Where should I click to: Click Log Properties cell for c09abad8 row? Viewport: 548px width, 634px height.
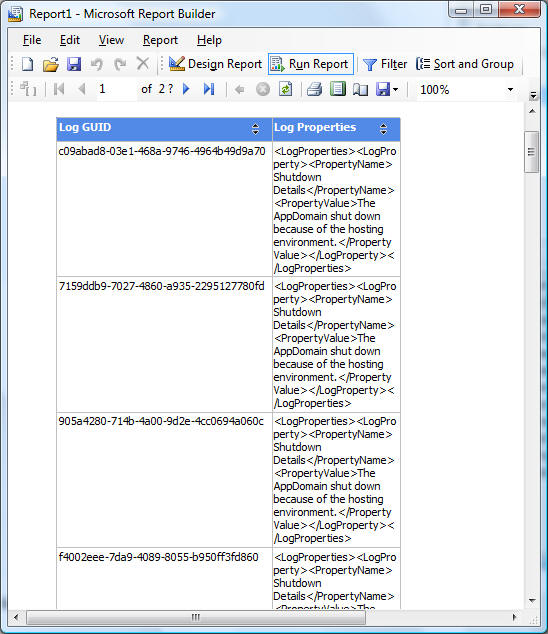[336, 209]
